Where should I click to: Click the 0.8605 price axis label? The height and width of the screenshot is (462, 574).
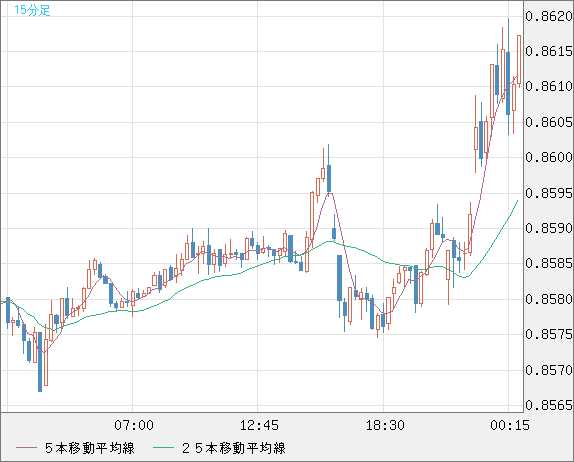click(549, 122)
